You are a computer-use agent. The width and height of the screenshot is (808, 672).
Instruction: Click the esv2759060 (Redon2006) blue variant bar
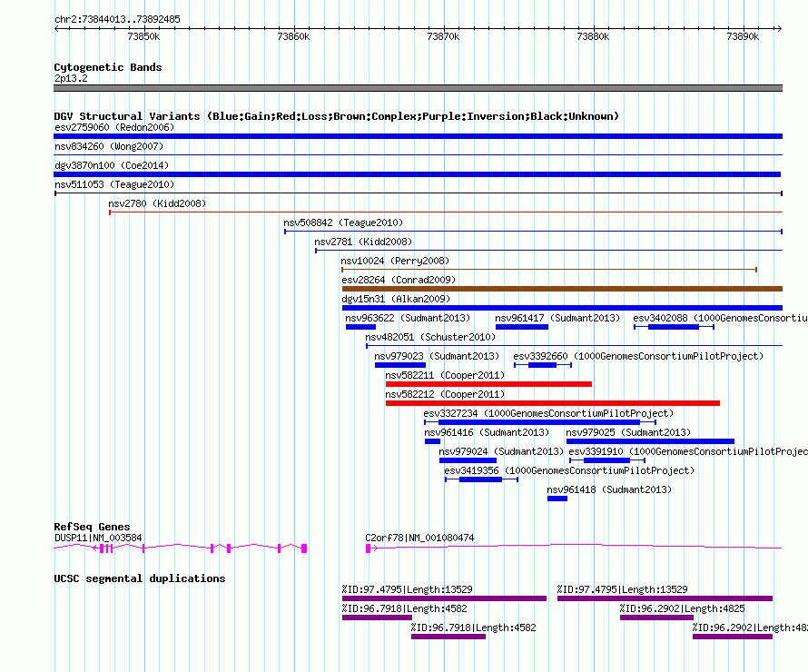pos(418,136)
